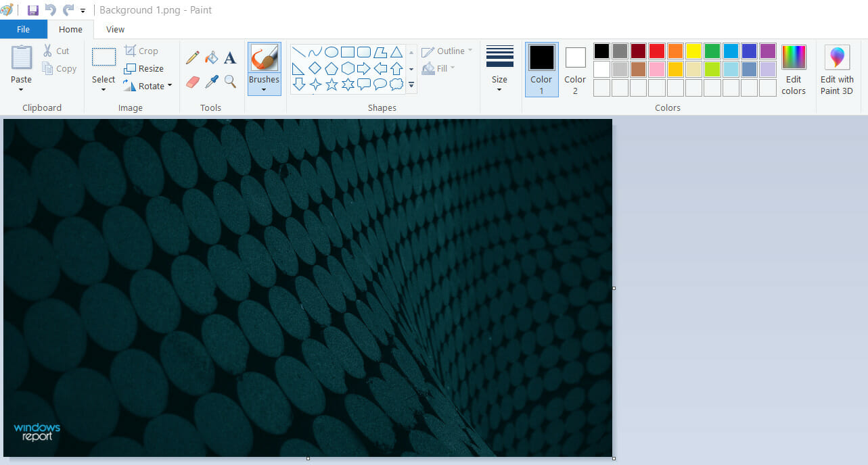Choose the Cloud callout shape
868x465 pixels.
396,84
